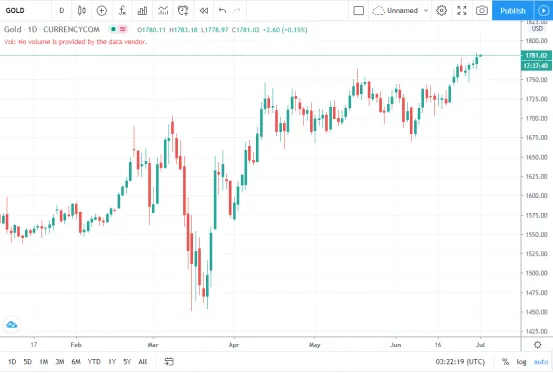Screen dimensions: 553x373
Task: Click the 03:22:19 (UTC) timezone button
Action: pyautogui.click(x=460, y=362)
